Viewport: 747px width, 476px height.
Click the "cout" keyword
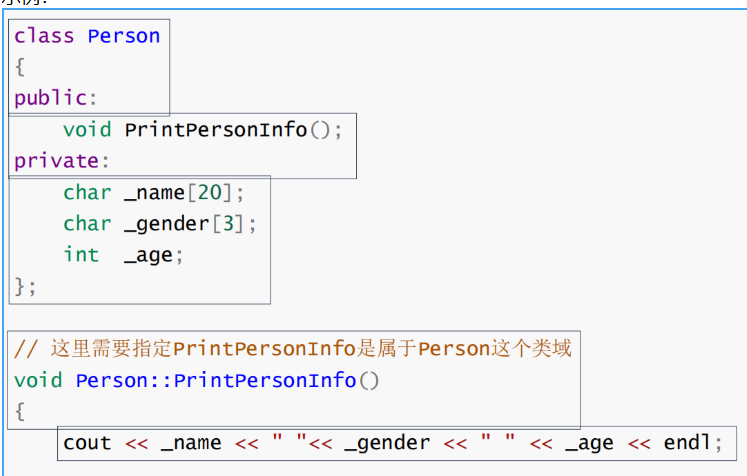point(87,443)
